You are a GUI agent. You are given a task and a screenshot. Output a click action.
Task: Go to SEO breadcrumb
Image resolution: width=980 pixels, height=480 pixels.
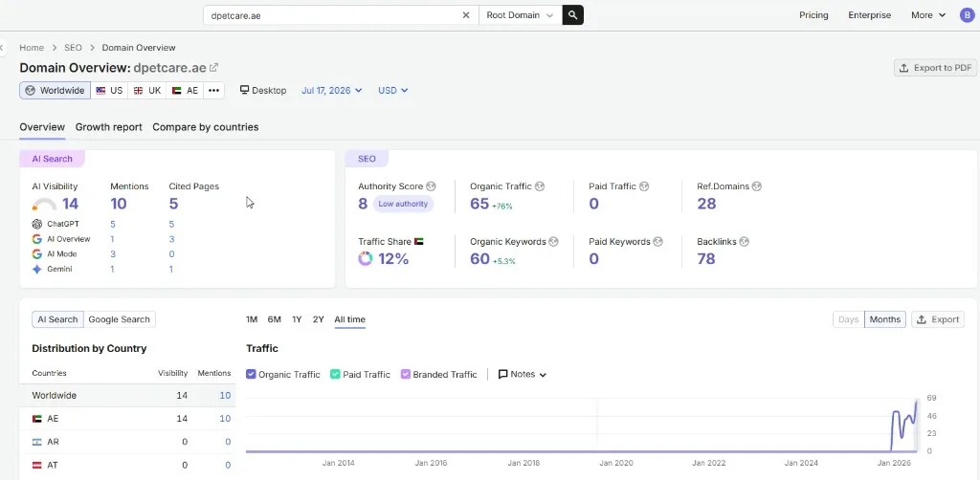[x=73, y=48]
